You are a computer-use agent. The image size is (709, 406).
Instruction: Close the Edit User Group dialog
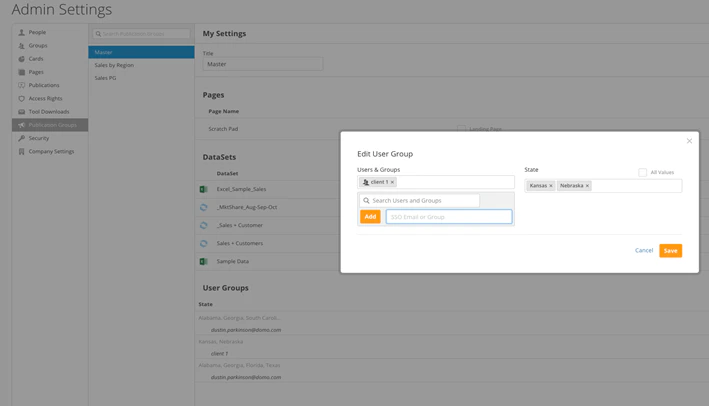point(689,141)
